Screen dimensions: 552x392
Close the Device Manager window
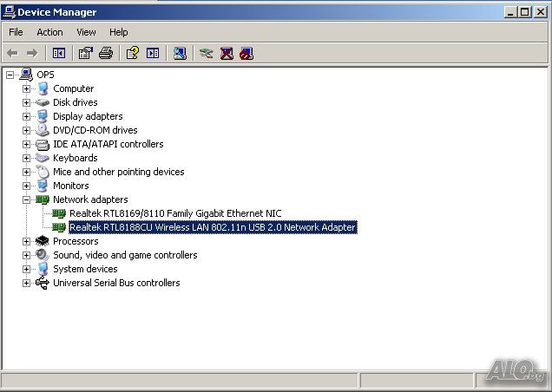tap(541, 12)
